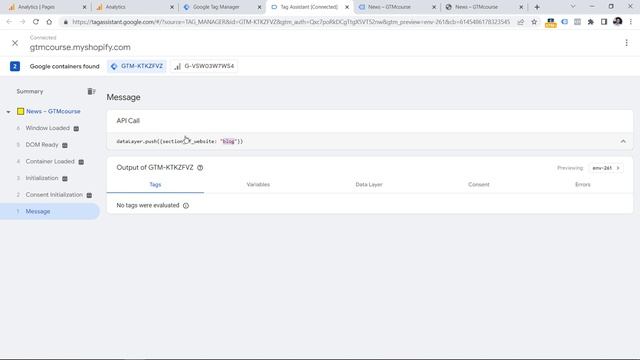This screenshot has height=360, width=640.
Task: Open the Chrome profile avatar
Action: (618, 22)
